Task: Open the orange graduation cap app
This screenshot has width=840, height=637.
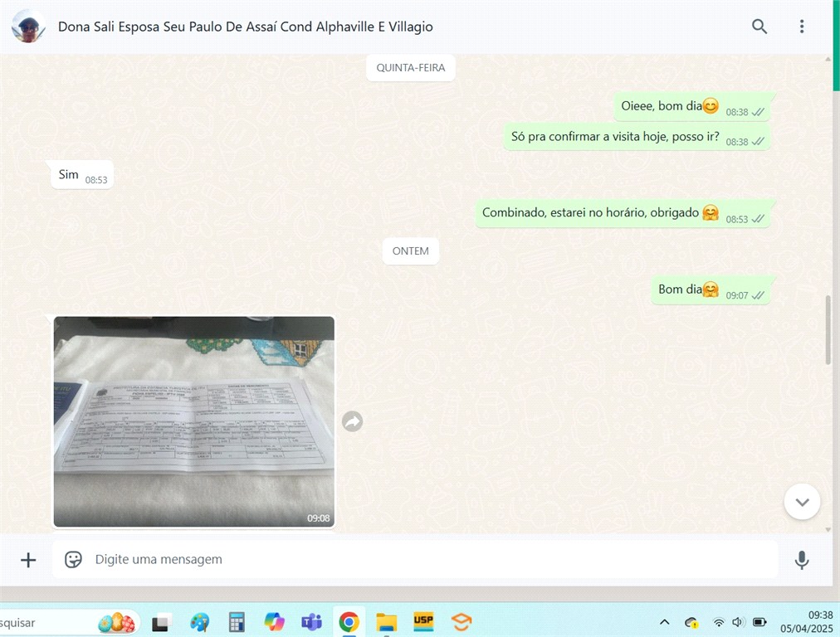Action: [x=461, y=622]
